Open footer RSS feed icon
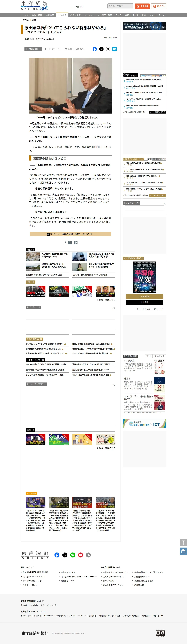This screenshot has width=187, height=644. point(88,555)
